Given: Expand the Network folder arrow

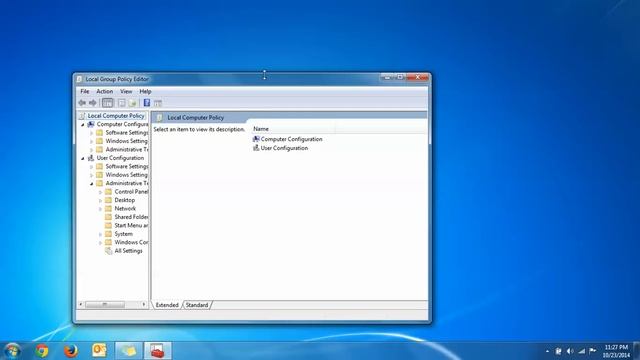Looking at the screenshot, I should 101,209.
